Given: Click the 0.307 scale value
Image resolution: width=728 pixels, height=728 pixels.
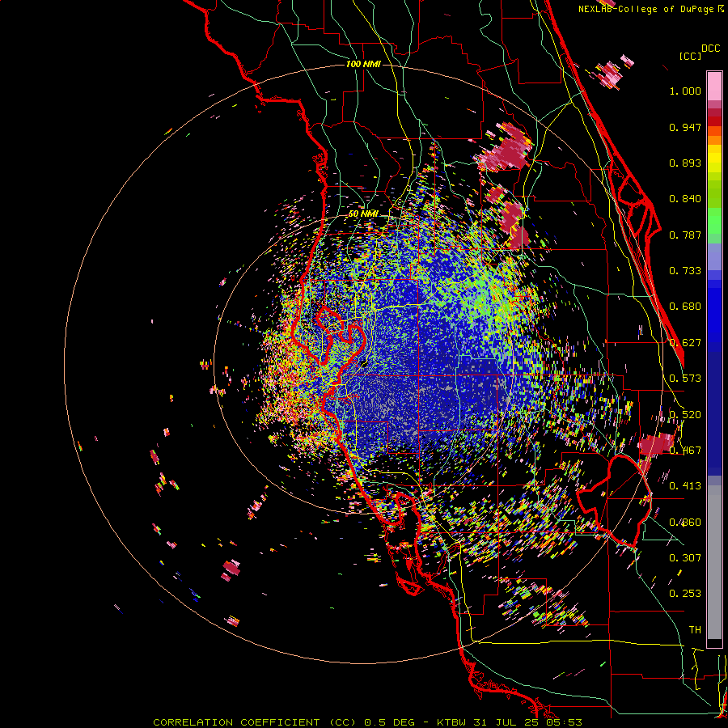Looking at the screenshot, I should (x=685, y=557).
